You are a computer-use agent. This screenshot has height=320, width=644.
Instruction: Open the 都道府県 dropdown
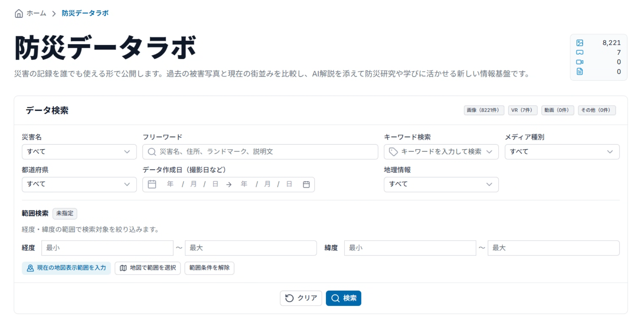point(79,184)
